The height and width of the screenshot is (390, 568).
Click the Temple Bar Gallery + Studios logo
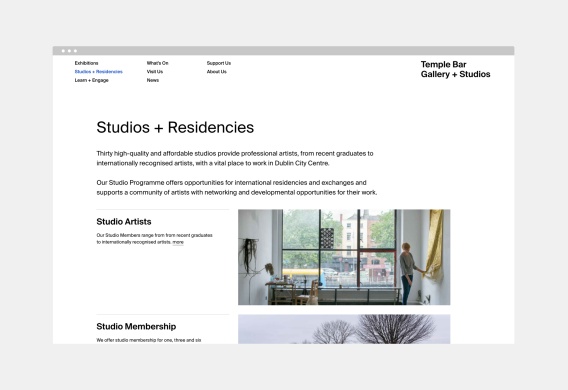[455, 69]
